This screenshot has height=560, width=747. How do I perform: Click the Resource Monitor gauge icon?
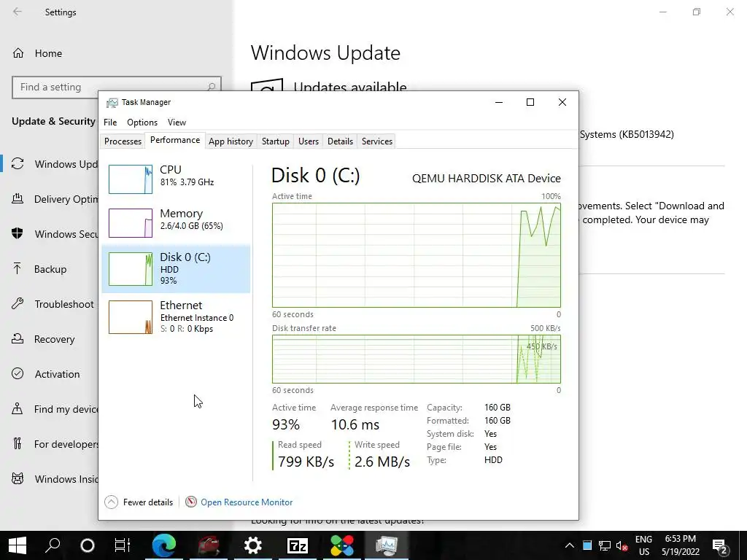pos(191,502)
